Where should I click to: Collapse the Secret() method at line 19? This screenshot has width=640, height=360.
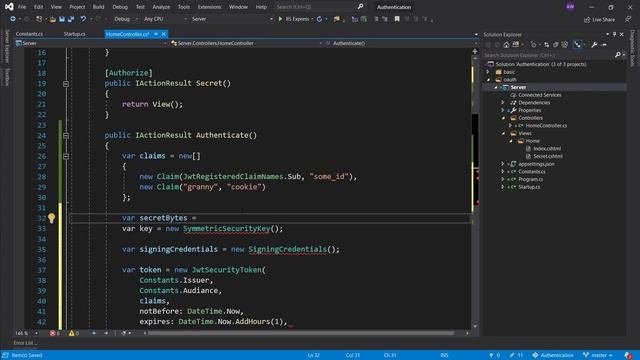coord(66,84)
